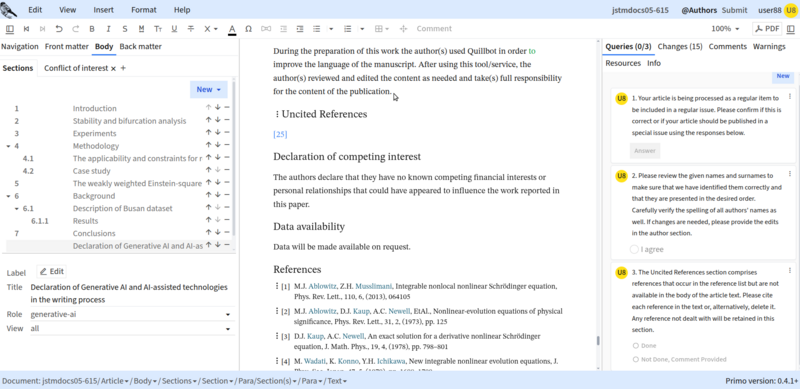This screenshot has width=800, height=389.
Task: Move Stability and bifurcation analysis down
Action: (218, 120)
